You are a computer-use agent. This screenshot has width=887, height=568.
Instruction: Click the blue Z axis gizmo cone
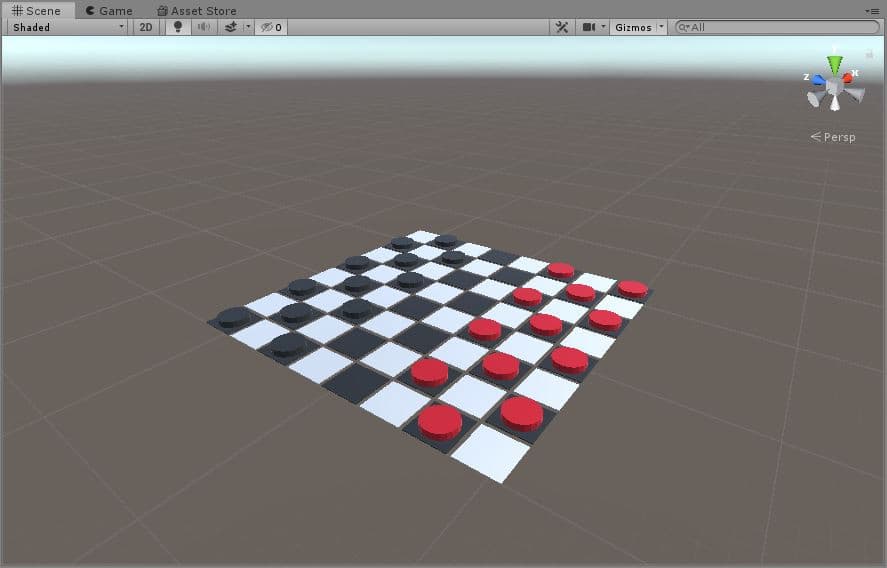(x=818, y=79)
